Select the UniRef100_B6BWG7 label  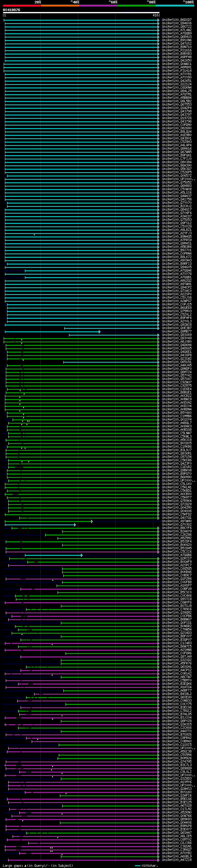pos(177,619)
